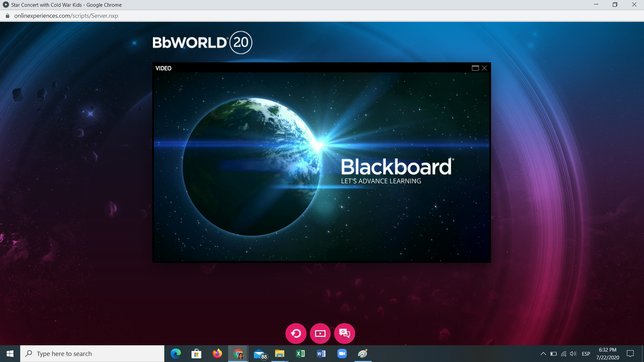Maximize the VIDEO panel

[x=475, y=68]
